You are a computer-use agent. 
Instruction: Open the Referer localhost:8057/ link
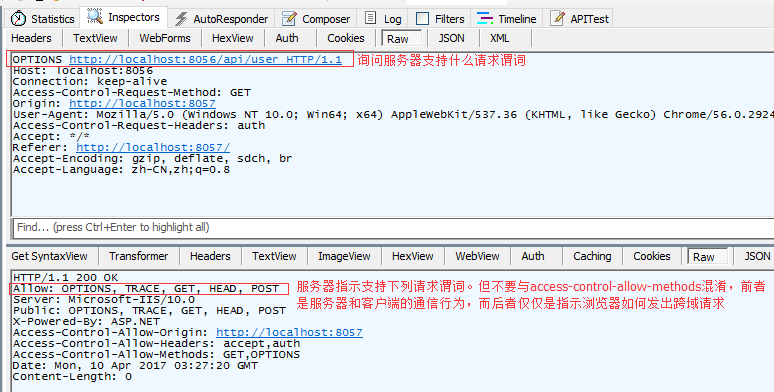[153, 148]
